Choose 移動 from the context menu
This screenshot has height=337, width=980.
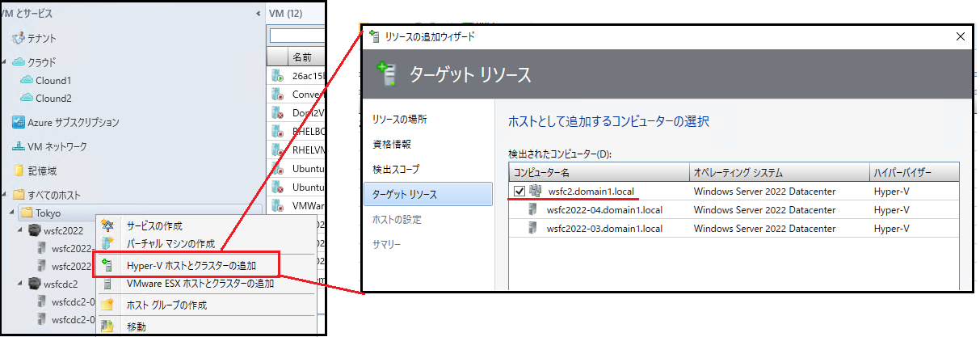137,326
